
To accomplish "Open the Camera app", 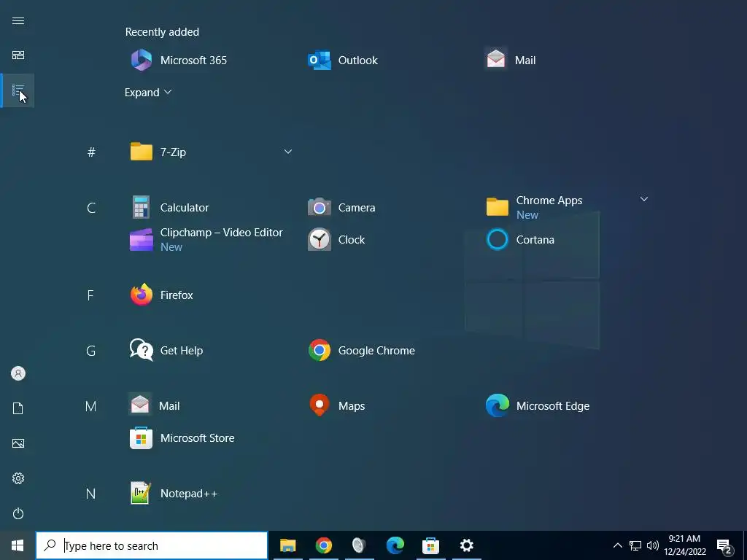I will point(342,208).
